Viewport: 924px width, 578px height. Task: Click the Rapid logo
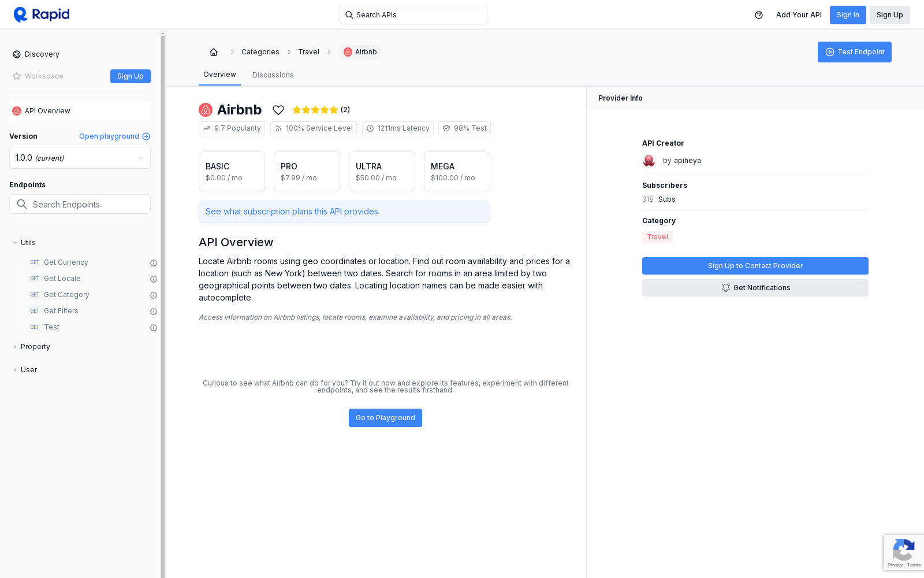pyautogui.click(x=42, y=14)
